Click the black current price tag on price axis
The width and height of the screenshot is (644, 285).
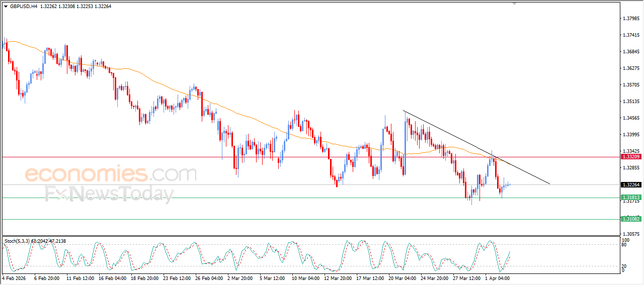point(631,185)
